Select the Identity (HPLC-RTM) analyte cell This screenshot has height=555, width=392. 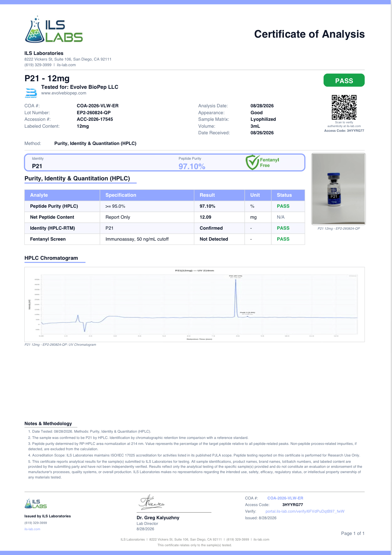(62, 228)
